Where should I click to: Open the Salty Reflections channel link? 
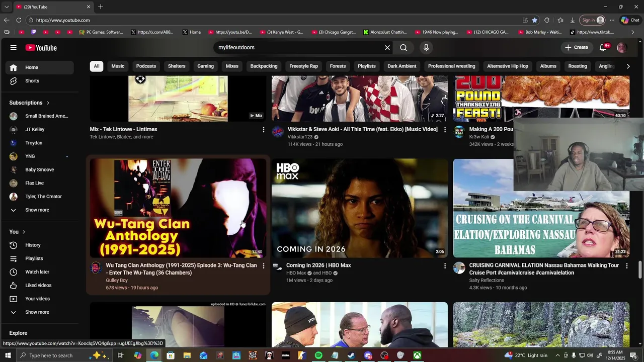click(x=487, y=281)
